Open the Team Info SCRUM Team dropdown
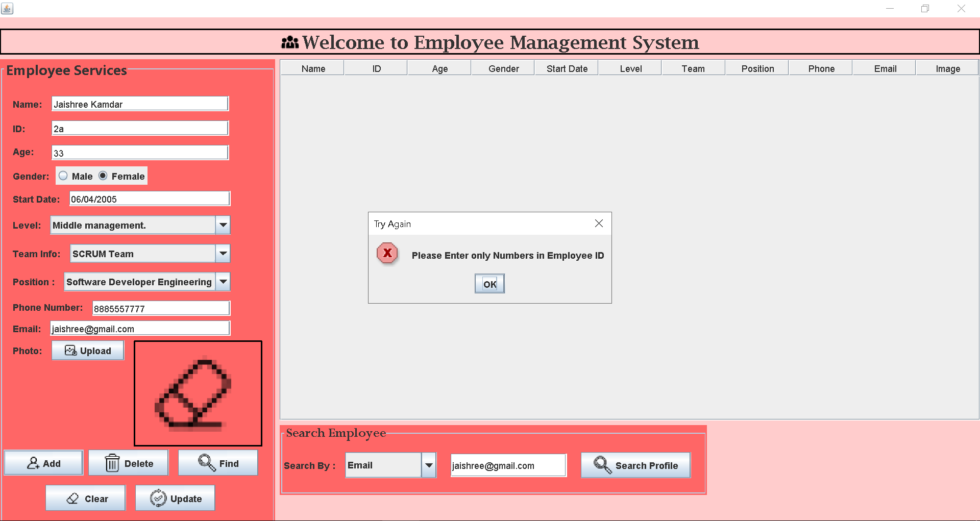 (x=223, y=254)
